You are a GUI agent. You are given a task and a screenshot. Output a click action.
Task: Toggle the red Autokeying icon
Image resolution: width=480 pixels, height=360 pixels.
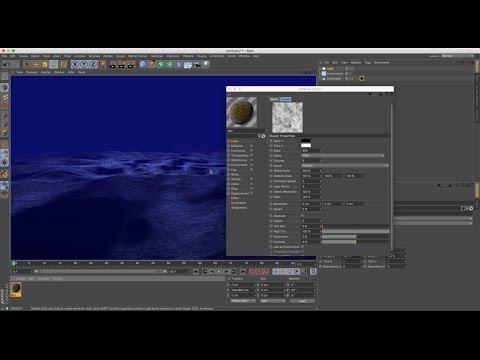259,272
